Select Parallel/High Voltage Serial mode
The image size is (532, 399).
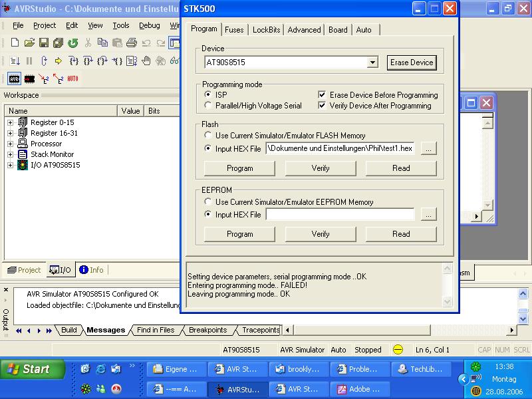208,105
